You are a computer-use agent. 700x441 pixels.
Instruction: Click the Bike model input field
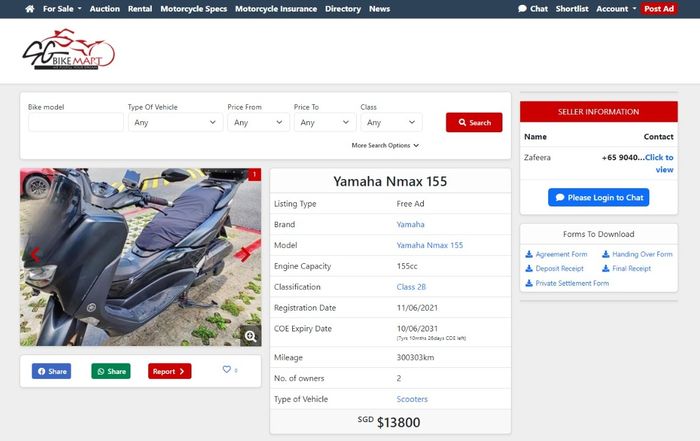pyautogui.click(x=76, y=122)
